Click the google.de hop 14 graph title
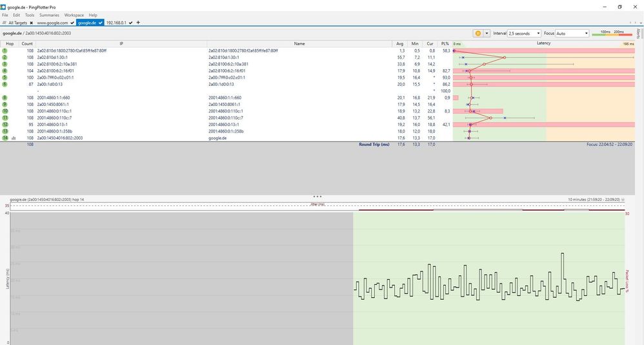This screenshot has height=345, width=644. pyautogui.click(x=47, y=200)
